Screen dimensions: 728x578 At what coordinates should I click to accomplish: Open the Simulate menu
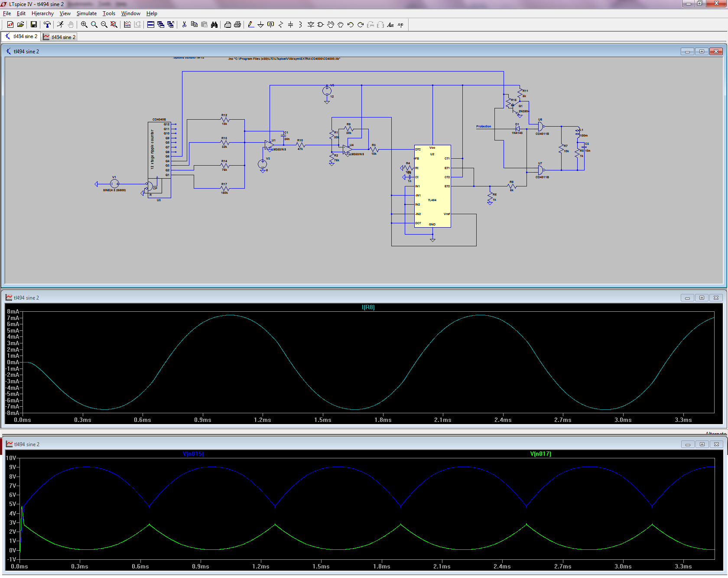pyautogui.click(x=86, y=13)
